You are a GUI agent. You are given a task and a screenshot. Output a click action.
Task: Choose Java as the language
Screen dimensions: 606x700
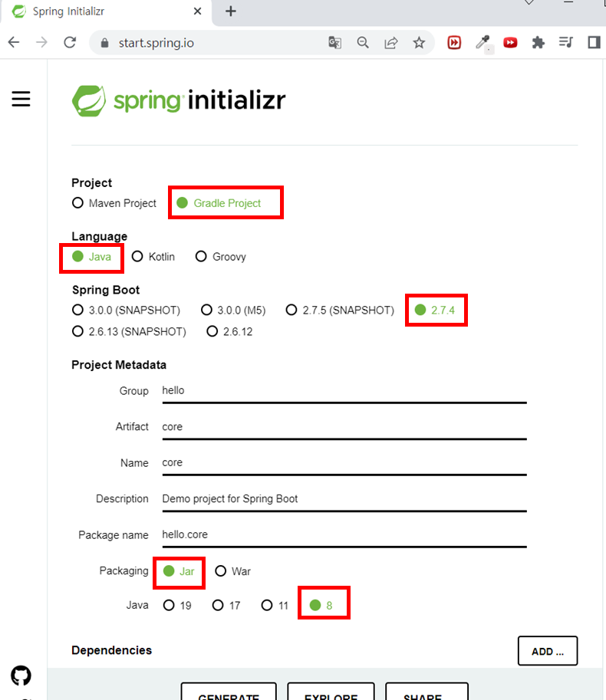click(91, 257)
